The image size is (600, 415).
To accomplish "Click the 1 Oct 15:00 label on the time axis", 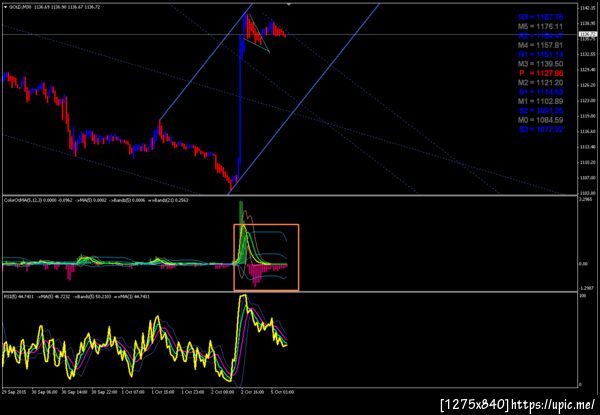I will 161,392.
